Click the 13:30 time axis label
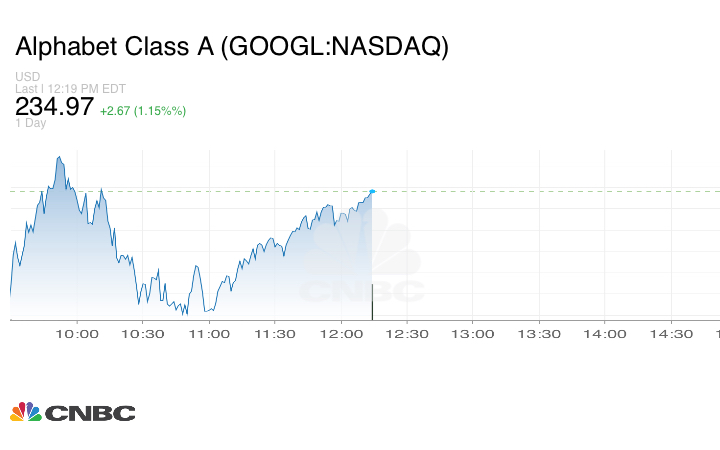Viewport: 720px width, 450px height. coord(539,334)
